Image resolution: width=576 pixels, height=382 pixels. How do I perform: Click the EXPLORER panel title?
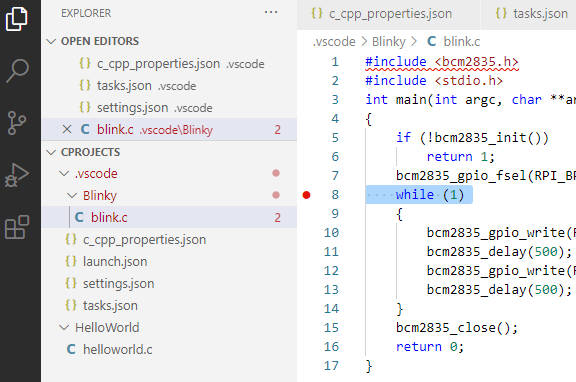tap(86, 13)
